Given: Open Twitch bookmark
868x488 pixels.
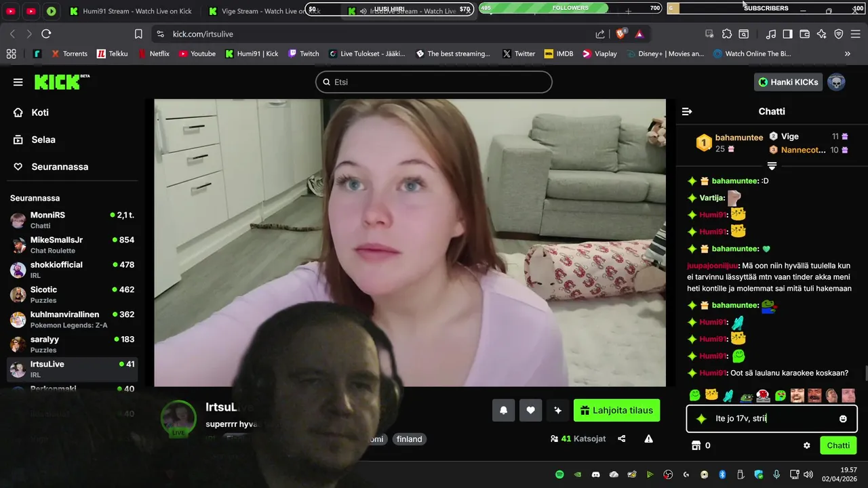Looking at the screenshot, I should pyautogui.click(x=303, y=54).
